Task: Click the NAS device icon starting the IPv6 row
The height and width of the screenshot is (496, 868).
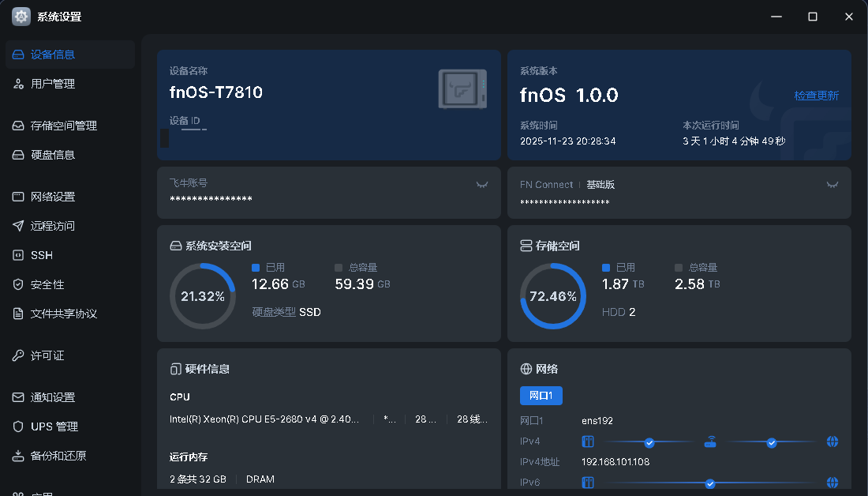Action: point(587,483)
